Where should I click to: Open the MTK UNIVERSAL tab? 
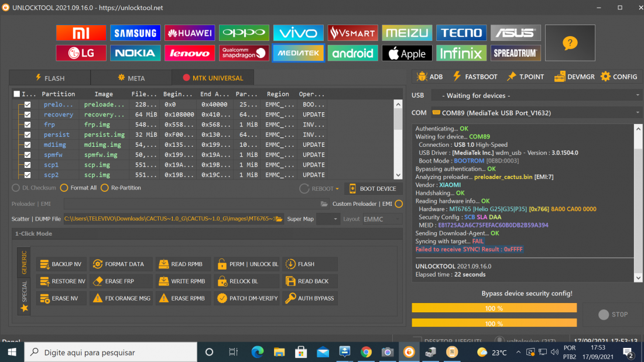(213, 78)
